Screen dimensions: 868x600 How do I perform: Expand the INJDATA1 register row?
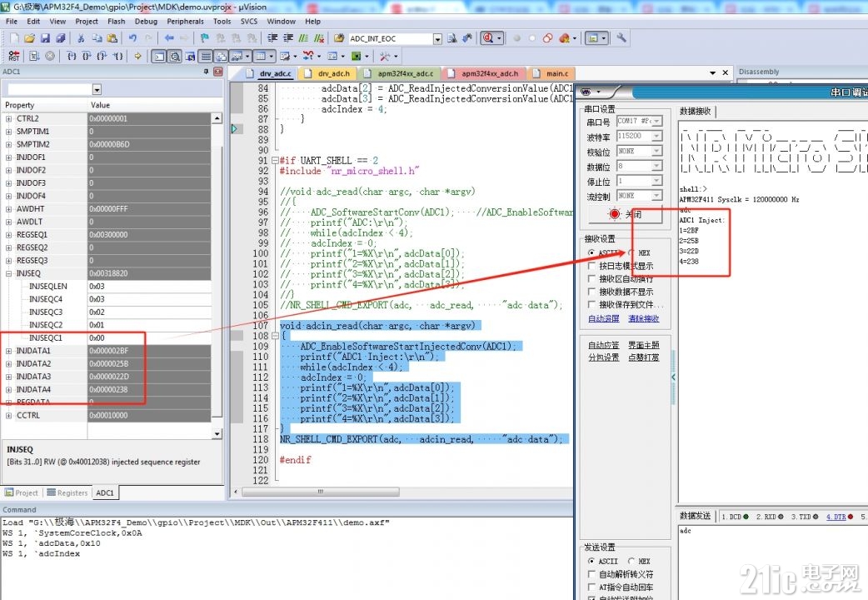[x=9, y=351]
